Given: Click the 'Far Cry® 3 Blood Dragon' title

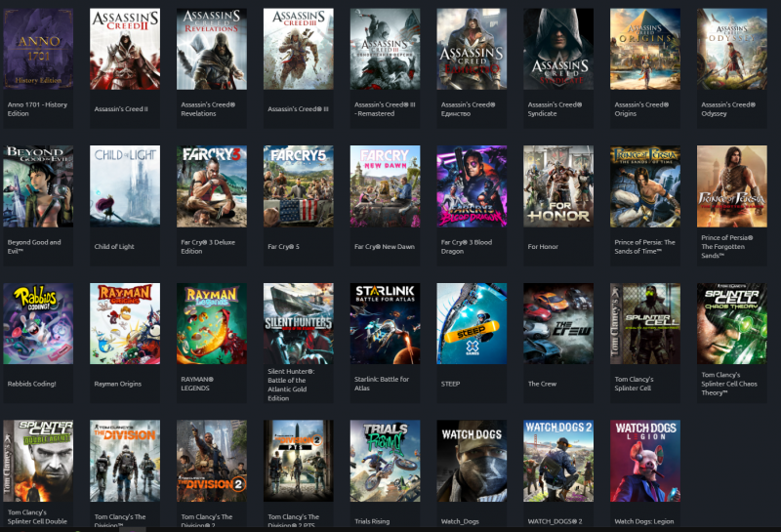Looking at the screenshot, I should [x=468, y=246].
